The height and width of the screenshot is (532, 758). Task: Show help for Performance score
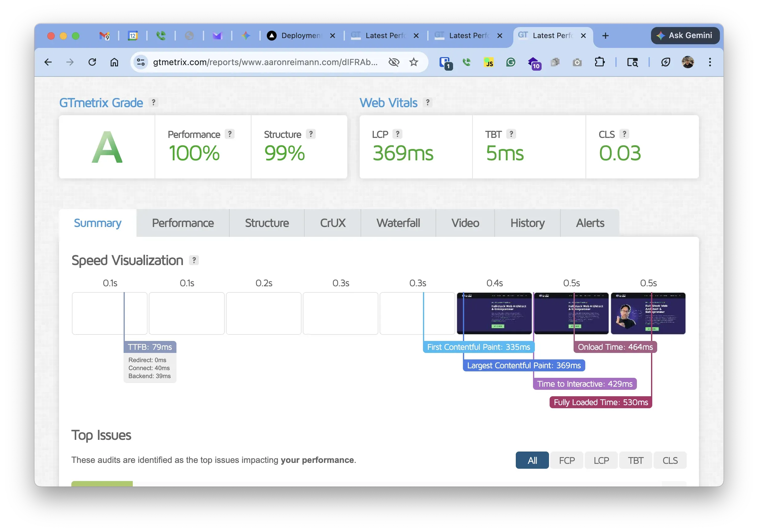(x=230, y=134)
